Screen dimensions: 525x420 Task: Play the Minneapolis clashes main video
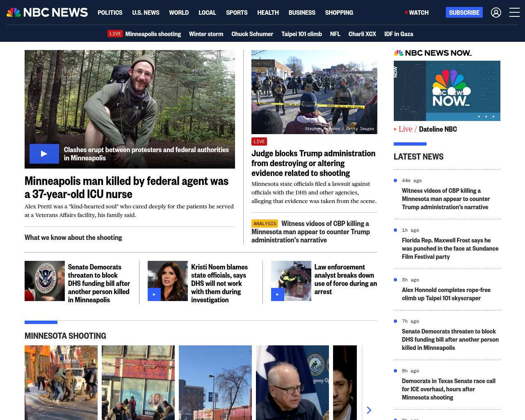44,154
